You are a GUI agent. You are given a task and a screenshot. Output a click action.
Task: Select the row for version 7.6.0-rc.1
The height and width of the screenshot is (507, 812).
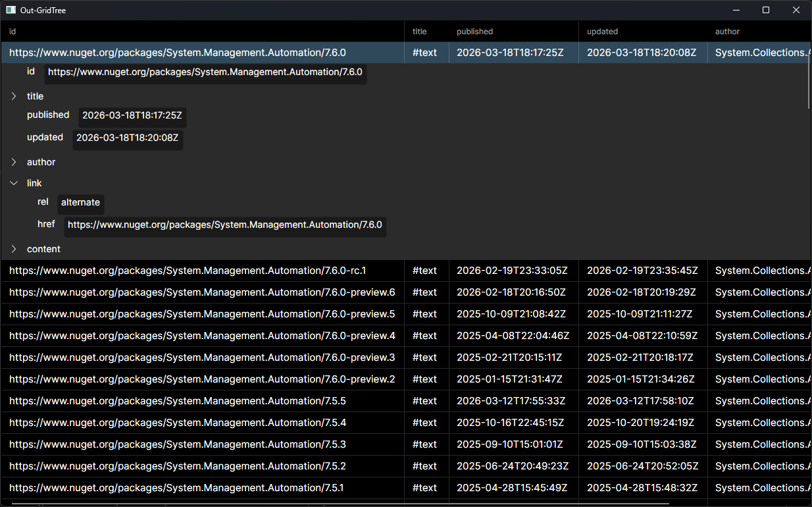[406, 271]
